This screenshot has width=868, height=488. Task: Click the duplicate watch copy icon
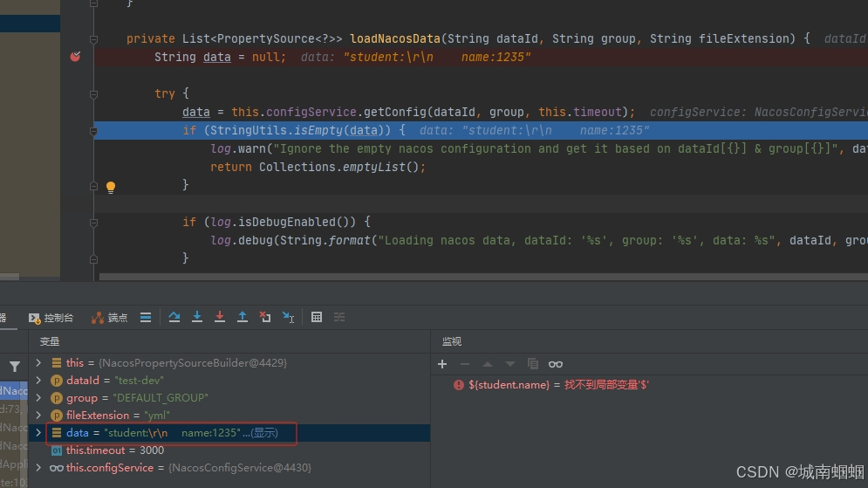tap(533, 364)
